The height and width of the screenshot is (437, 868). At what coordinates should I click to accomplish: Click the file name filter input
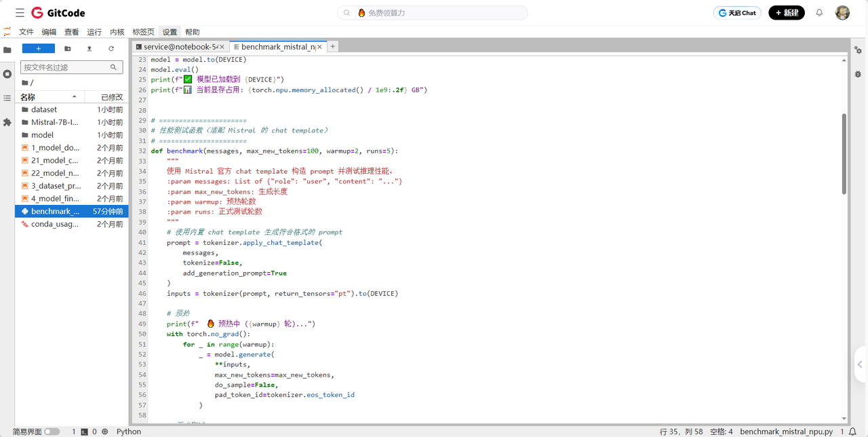66,67
